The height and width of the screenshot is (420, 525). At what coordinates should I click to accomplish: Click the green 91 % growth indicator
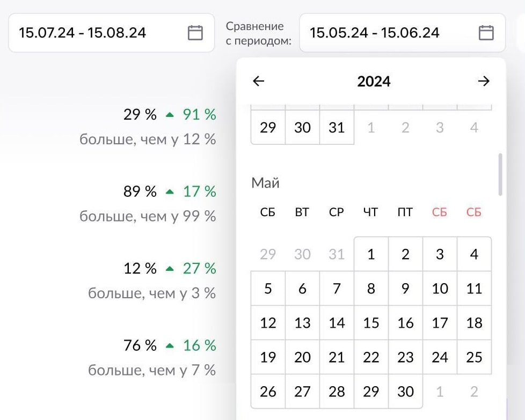click(x=193, y=114)
